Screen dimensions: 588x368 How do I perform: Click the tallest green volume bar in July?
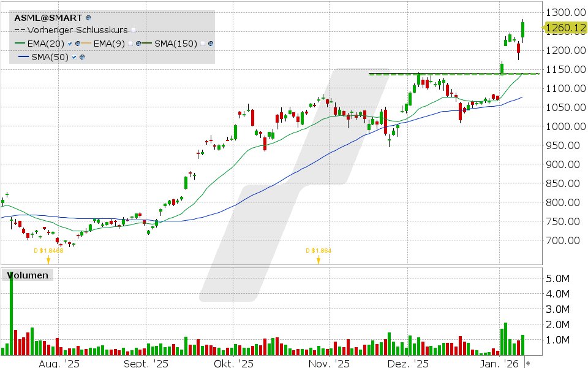(x=10, y=313)
